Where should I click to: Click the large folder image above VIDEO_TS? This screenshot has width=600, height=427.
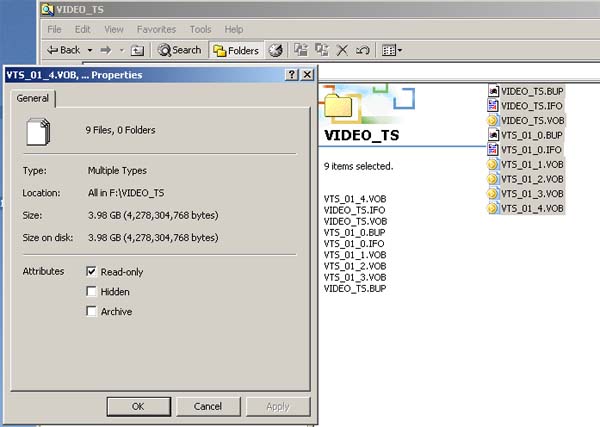(338, 106)
